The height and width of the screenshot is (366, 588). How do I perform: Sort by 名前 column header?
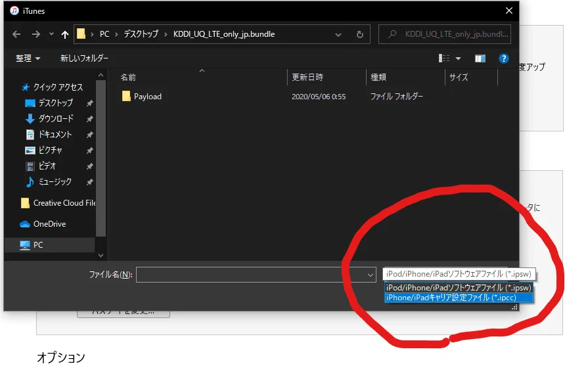click(128, 78)
